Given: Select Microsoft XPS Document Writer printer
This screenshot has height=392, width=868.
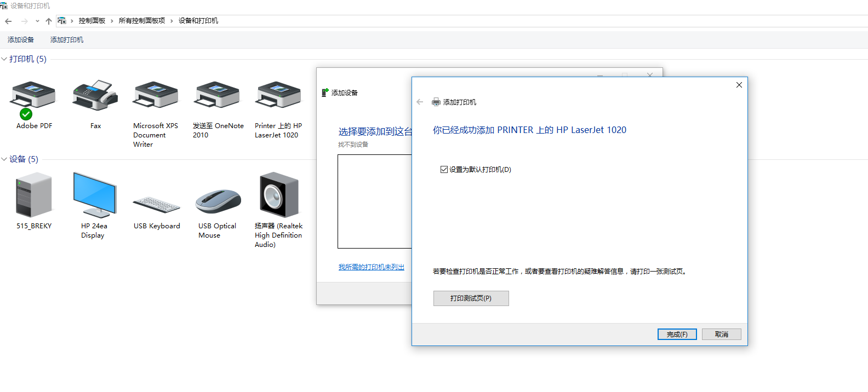Looking at the screenshot, I should [x=156, y=95].
